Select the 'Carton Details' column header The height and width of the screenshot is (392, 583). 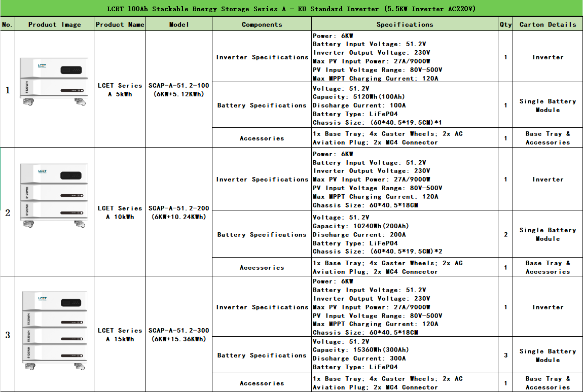548,24
